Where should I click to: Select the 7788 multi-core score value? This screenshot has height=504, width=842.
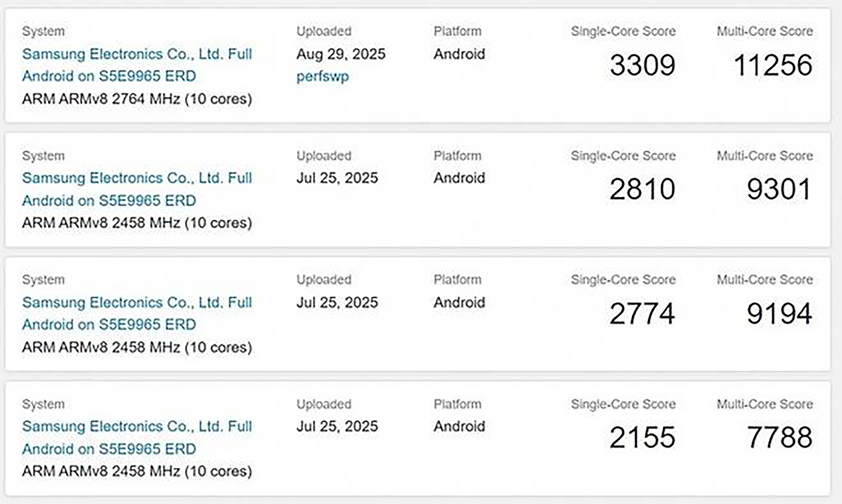tap(779, 437)
